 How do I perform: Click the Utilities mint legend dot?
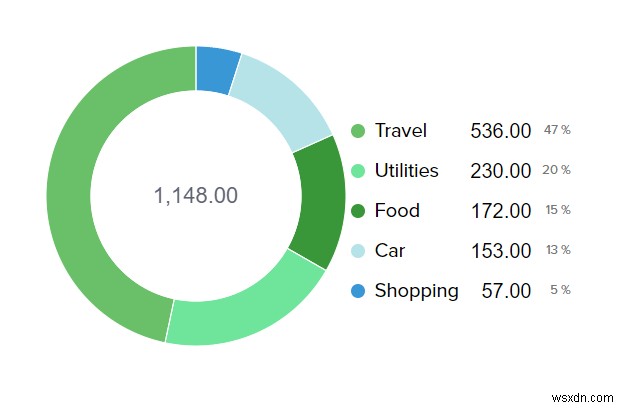point(358,171)
